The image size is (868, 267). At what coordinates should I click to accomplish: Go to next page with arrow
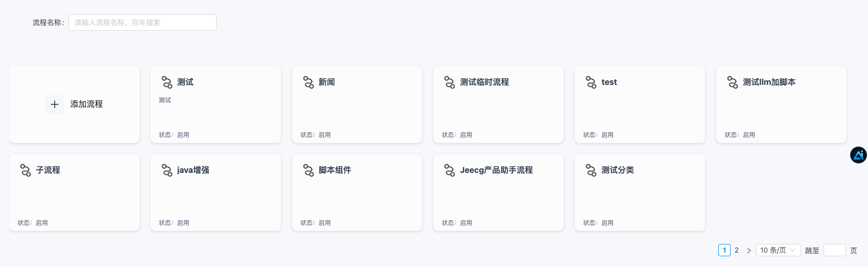[749, 250]
